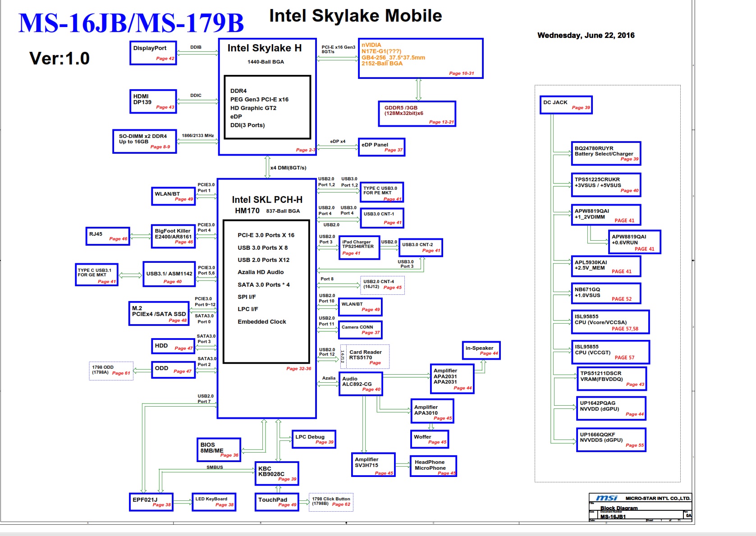Select the ISL95855 CPU (Vcore/VCCSA) block
The height and width of the screenshot is (536, 756).
click(x=610, y=322)
